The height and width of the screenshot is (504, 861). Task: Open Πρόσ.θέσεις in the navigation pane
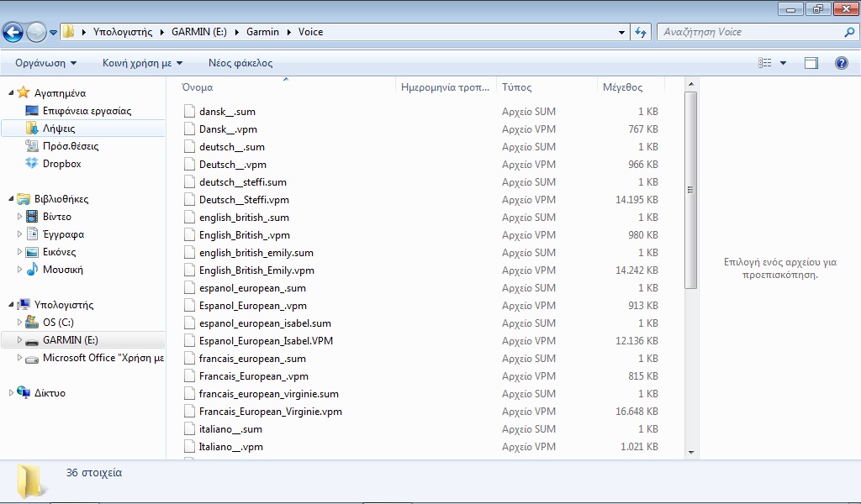pos(71,146)
